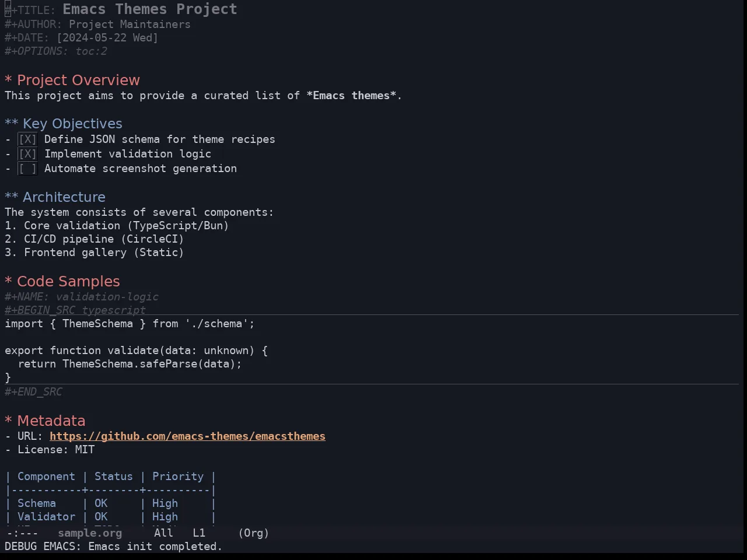The image size is (747, 560).
Task: Click the #+NAME: validation-logic line
Action: [x=82, y=297]
